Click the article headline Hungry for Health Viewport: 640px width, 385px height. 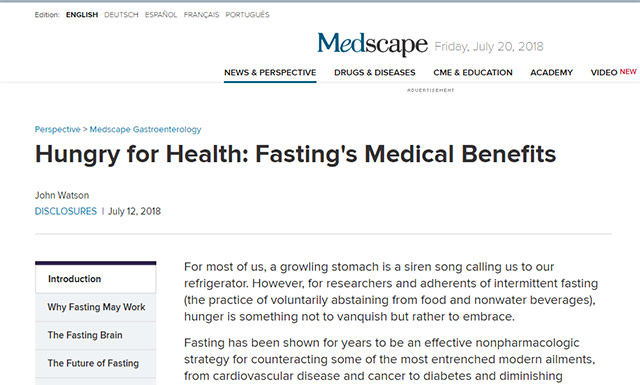pyautogui.click(x=296, y=154)
